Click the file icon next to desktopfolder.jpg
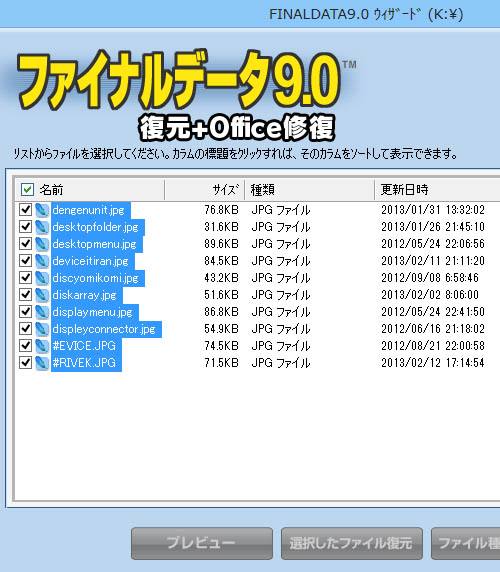This screenshot has height=572, width=500. (42, 227)
